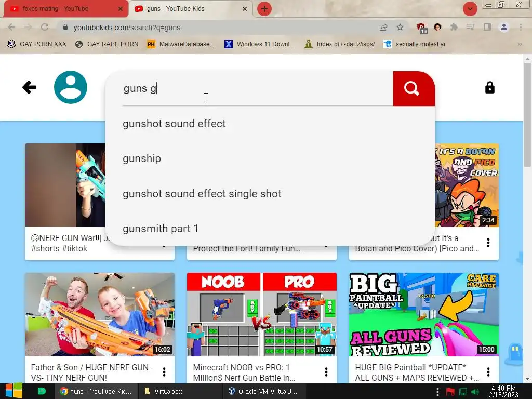
Task: Open the media controls toolbar icon
Action: [x=470, y=27]
